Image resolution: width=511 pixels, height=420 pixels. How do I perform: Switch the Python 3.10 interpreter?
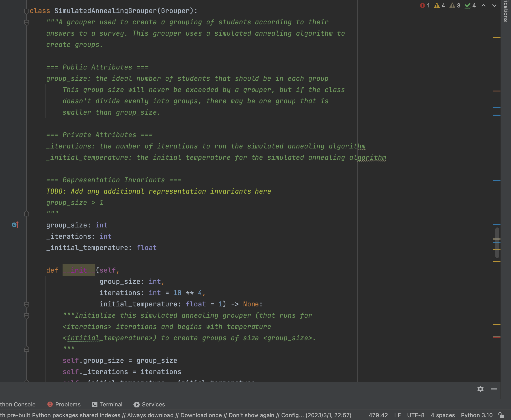click(477, 415)
